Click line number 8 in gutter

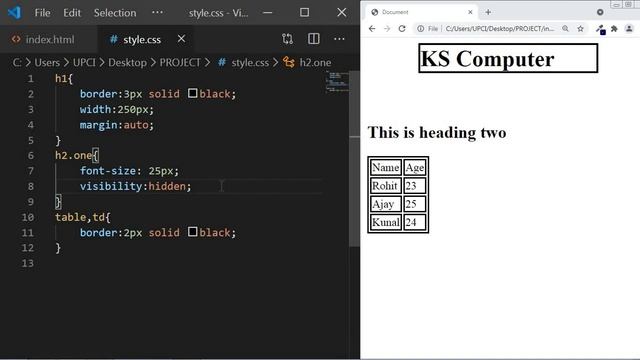point(31,186)
